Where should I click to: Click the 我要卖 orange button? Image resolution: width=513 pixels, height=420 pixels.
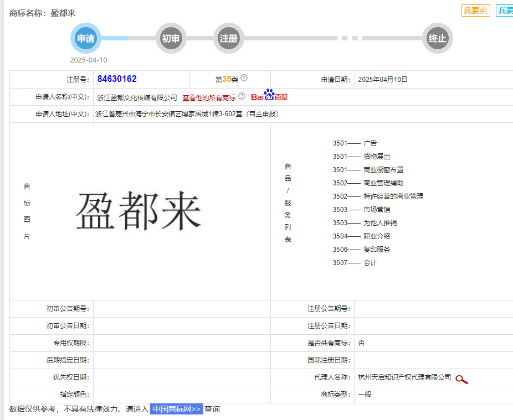pos(476,11)
